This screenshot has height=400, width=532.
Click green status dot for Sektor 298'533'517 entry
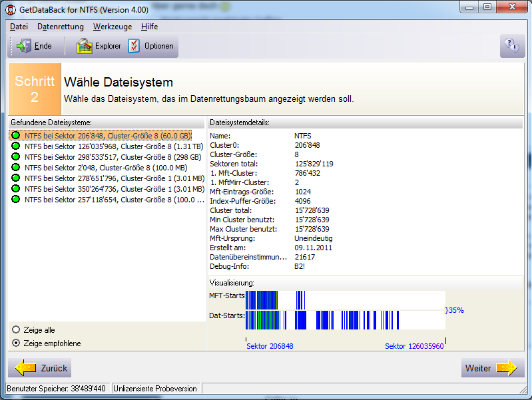(15, 156)
